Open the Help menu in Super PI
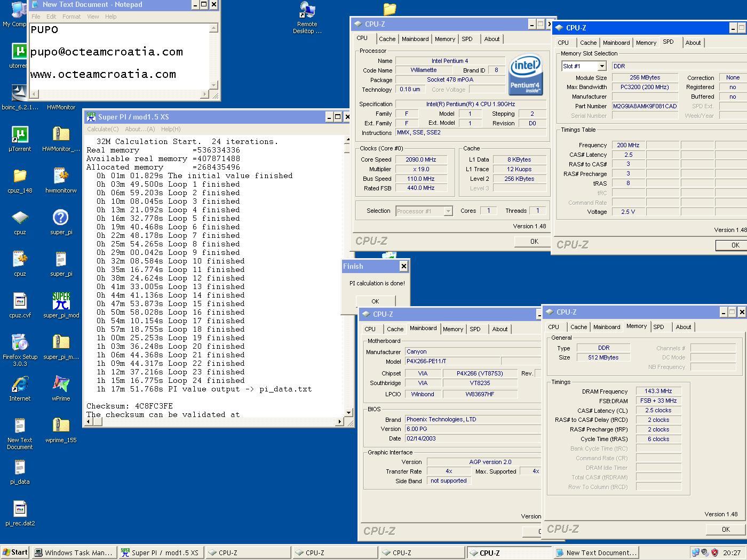 point(171,129)
